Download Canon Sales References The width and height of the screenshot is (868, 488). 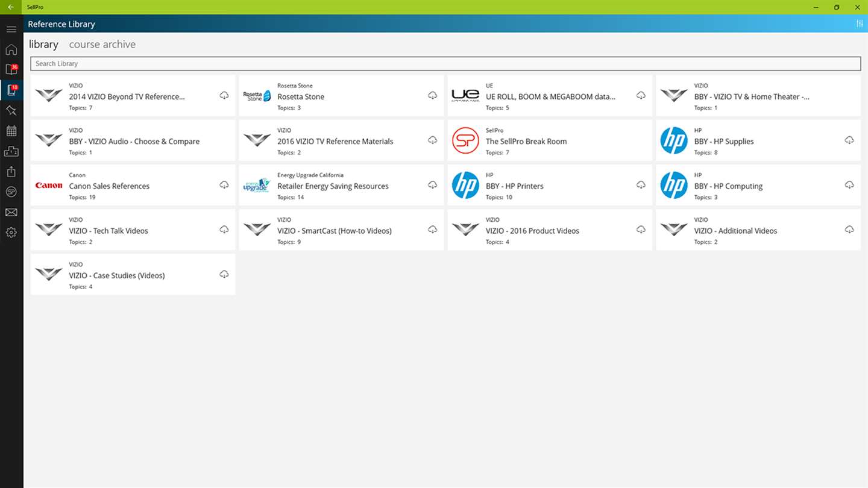(224, 184)
